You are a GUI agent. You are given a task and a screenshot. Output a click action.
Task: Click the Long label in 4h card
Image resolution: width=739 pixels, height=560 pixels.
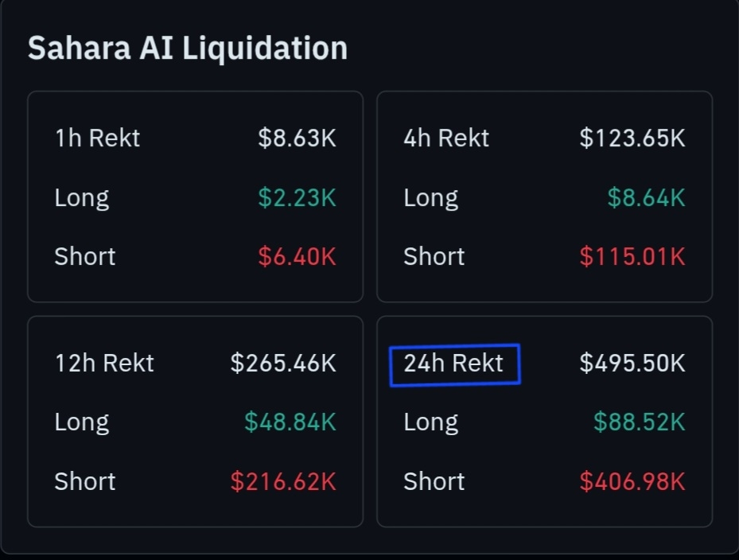point(430,197)
